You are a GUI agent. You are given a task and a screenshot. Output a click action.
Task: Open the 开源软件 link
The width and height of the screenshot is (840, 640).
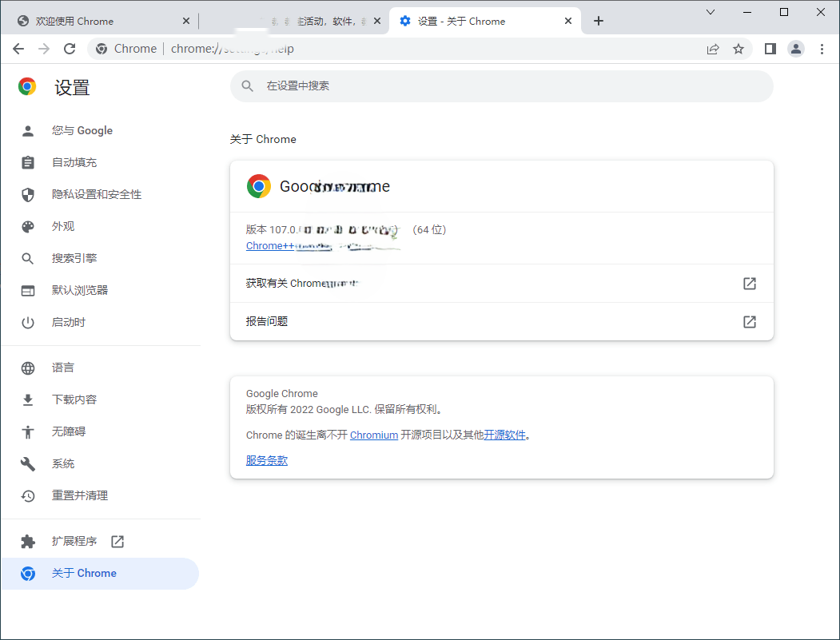504,435
